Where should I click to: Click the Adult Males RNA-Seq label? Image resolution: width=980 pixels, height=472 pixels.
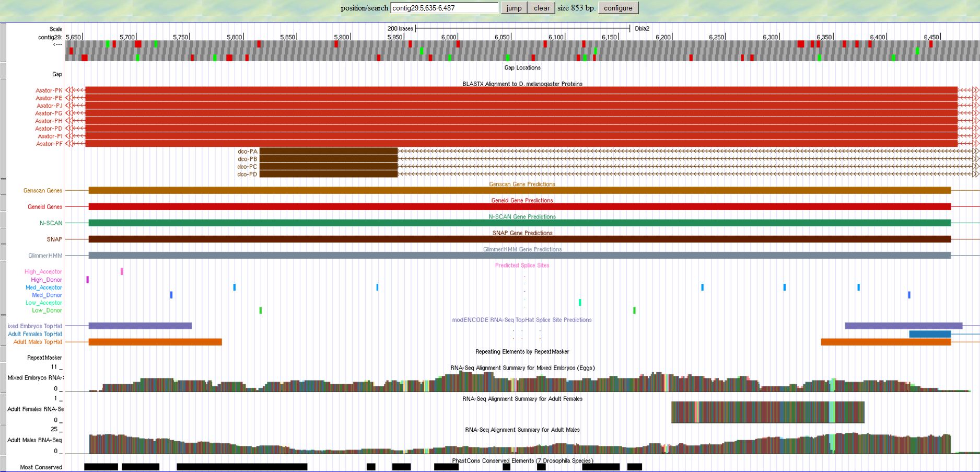pos(34,440)
